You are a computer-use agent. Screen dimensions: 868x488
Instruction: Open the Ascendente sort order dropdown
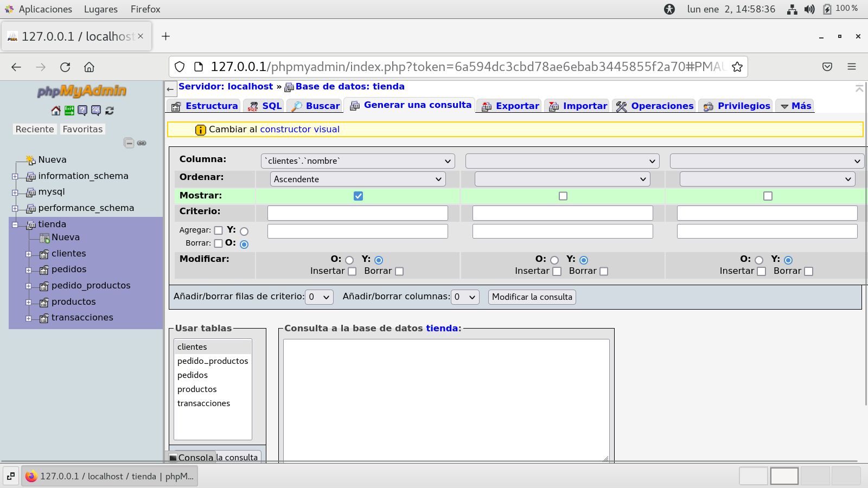358,179
